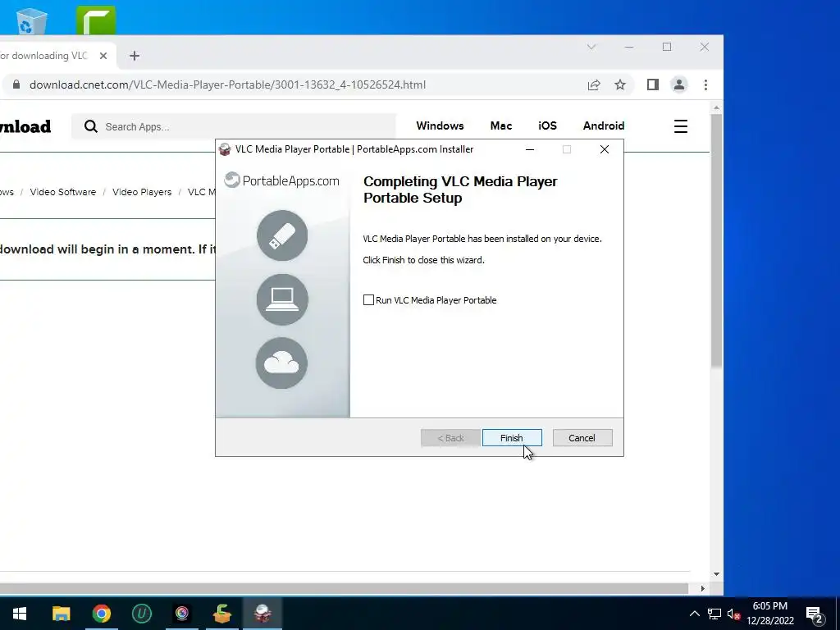Open network status tray icon
840x630 pixels.
pyautogui.click(x=714, y=614)
